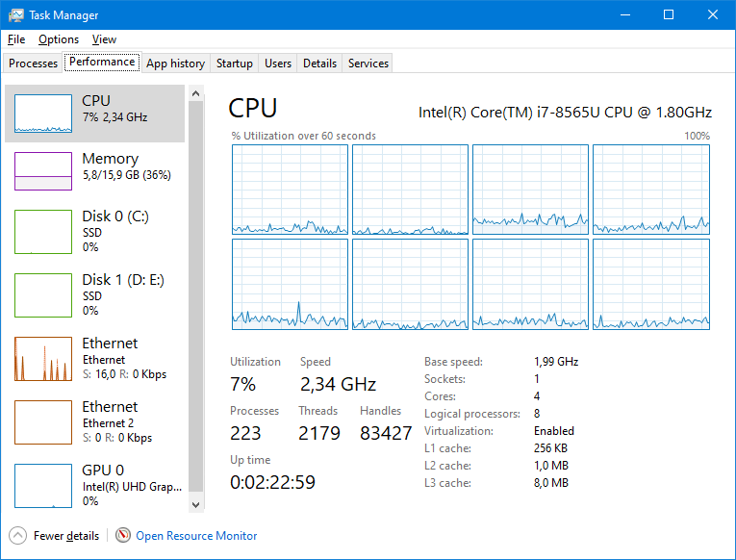
Task: Go to the Services tab
Action: 368,64
